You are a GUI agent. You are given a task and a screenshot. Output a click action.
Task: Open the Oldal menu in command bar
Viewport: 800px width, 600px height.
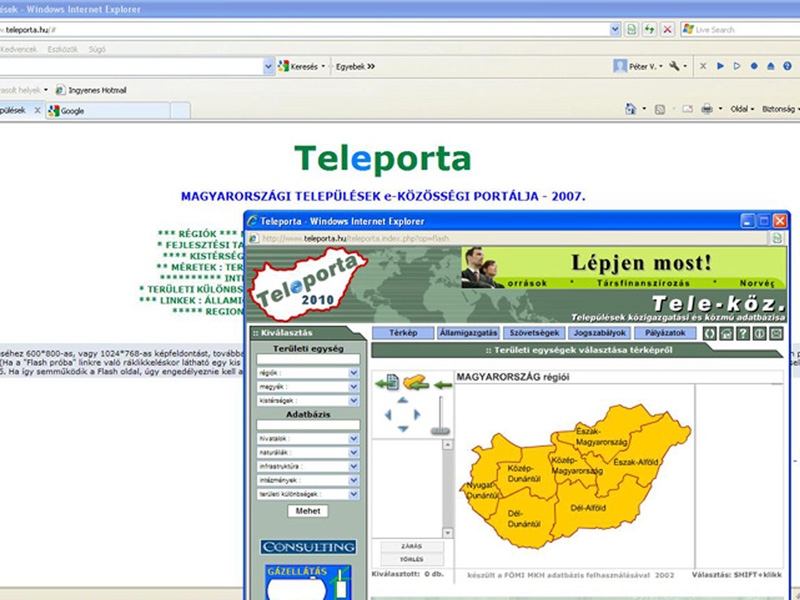tap(742, 109)
